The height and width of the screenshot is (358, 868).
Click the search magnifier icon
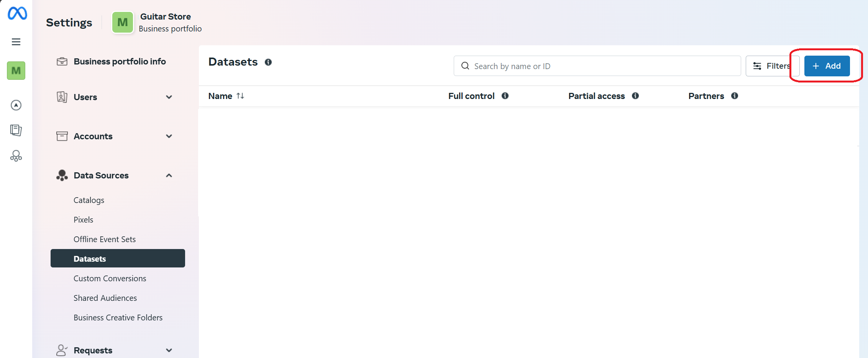pyautogui.click(x=465, y=66)
